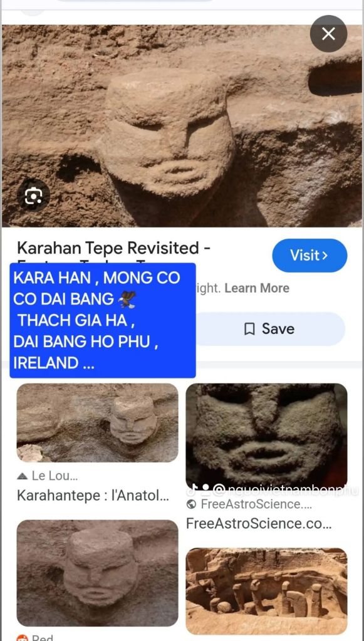Viewport: 364px width, 641px height.
Task: Click the bookmark icon beside Save
Action: 249,329
